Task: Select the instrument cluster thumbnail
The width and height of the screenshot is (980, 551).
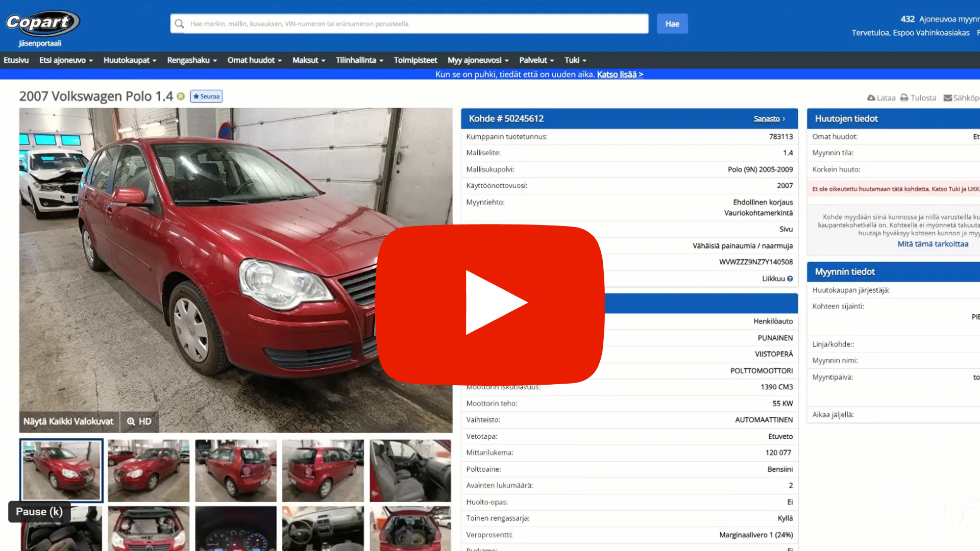Action: tap(236, 529)
